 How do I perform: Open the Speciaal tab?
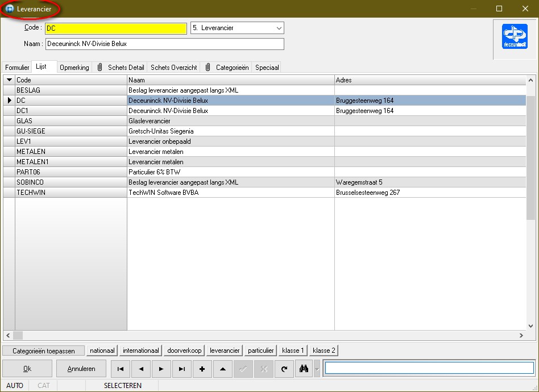[267, 68]
